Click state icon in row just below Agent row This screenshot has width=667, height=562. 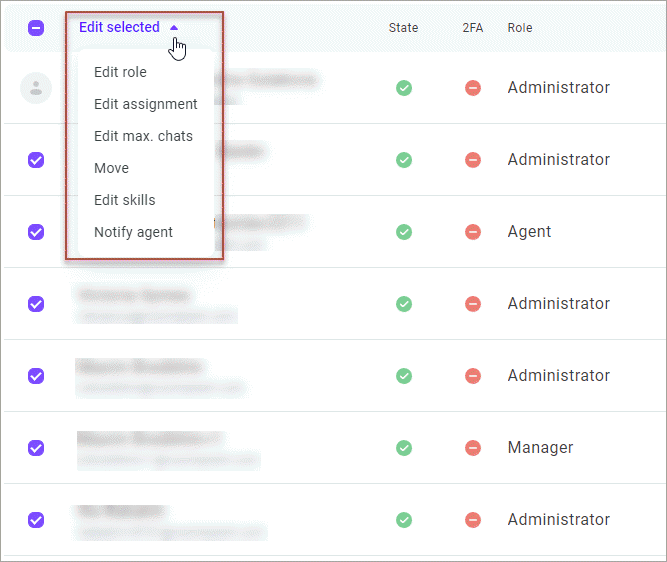(x=404, y=304)
